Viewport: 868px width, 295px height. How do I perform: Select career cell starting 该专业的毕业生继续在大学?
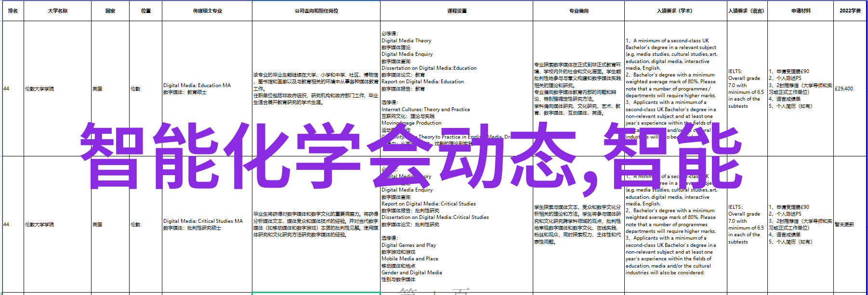point(316,89)
